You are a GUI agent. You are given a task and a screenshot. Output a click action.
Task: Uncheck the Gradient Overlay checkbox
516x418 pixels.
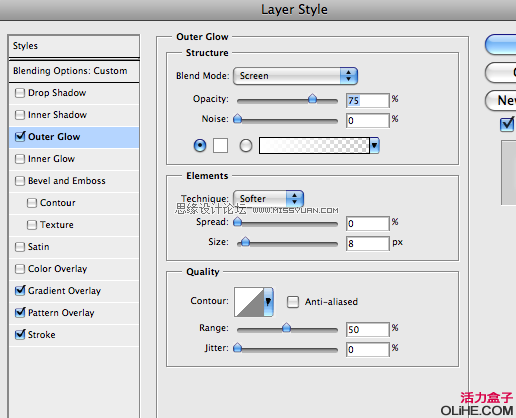click(20, 290)
